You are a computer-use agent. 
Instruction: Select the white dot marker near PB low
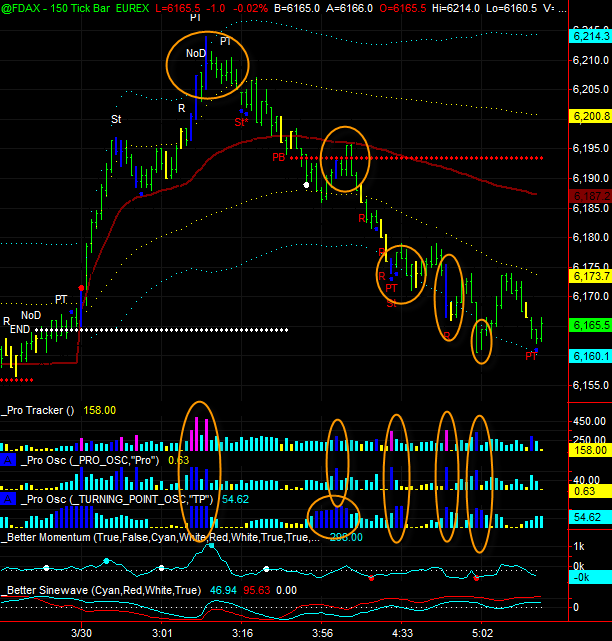(x=306, y=185)
